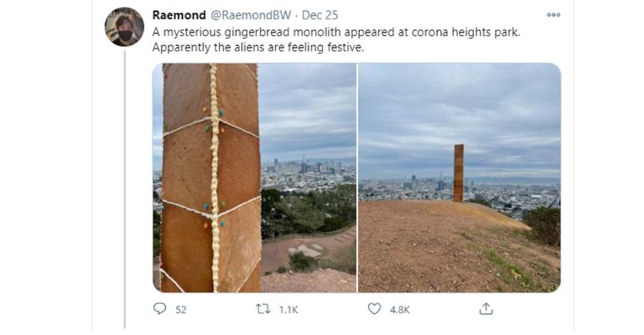Open the share tweet icon

point(486,309)
